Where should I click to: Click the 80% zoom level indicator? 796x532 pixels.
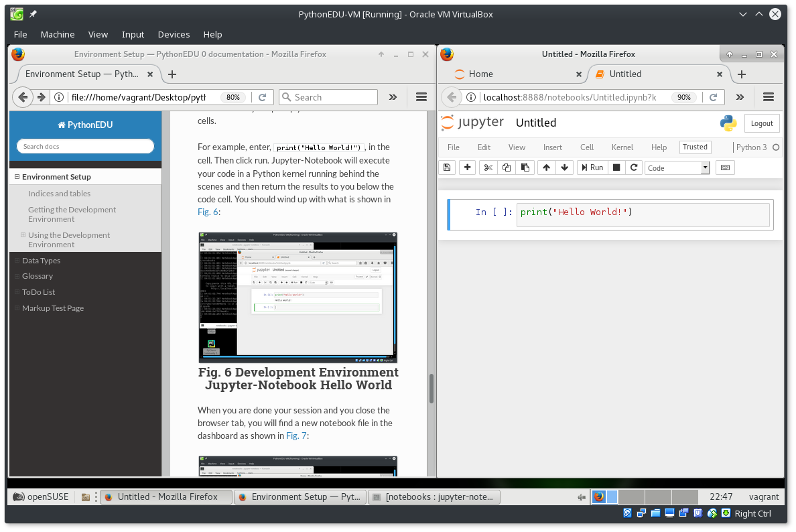(x=233, y=97)
